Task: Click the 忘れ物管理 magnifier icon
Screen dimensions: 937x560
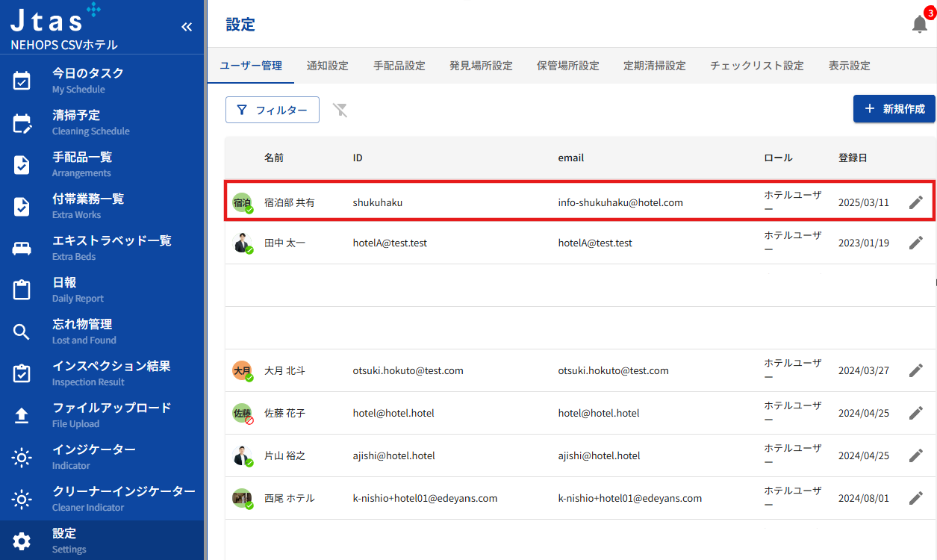Action: pos(22,332)
